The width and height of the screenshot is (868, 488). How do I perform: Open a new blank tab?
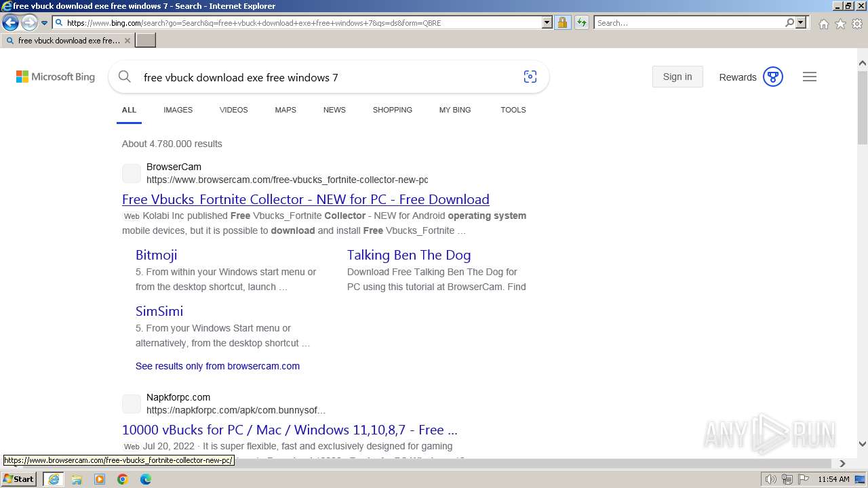(146, 41)
